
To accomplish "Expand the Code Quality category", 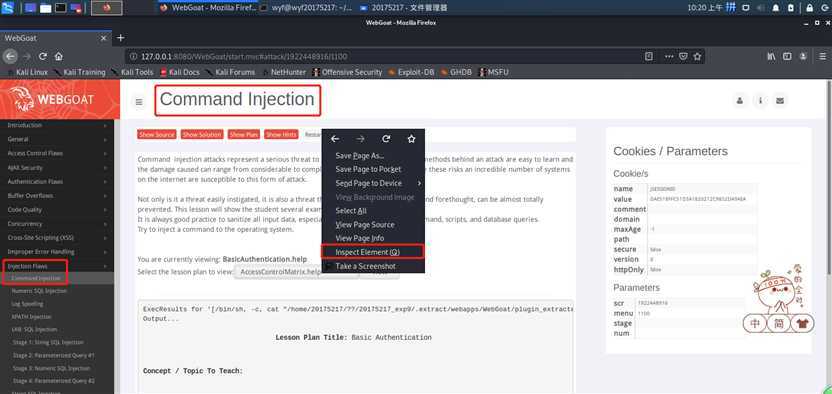I will 57,209.
